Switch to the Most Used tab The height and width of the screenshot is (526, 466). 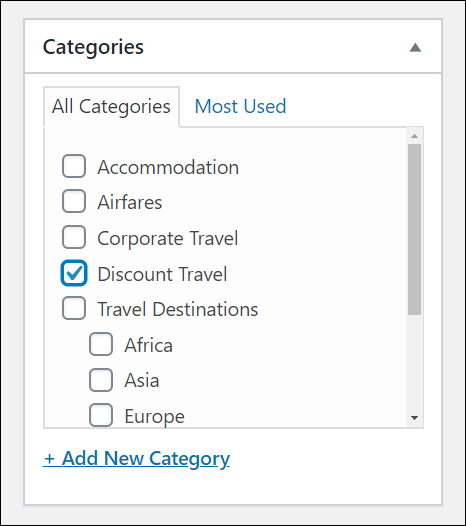click(x=240, y=106)
